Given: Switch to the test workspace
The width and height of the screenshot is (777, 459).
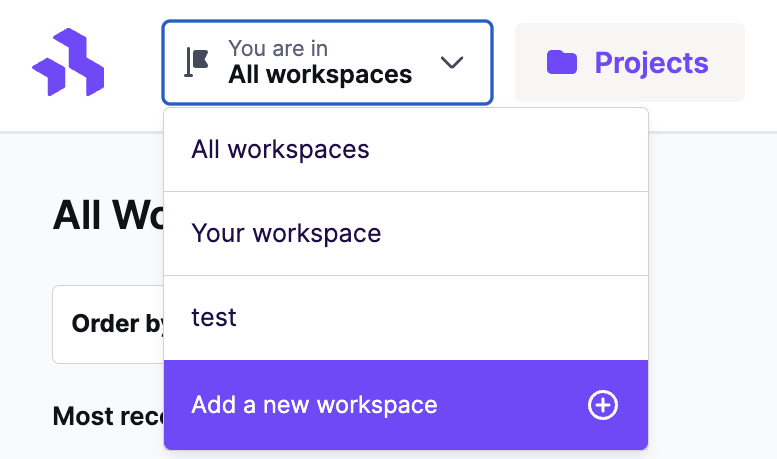Looking at the screenshot, I should tap(406, 318).
